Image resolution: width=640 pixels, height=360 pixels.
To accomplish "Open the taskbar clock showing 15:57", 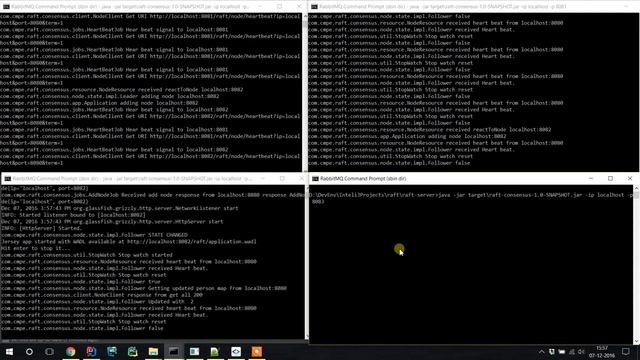I will 602,351.
